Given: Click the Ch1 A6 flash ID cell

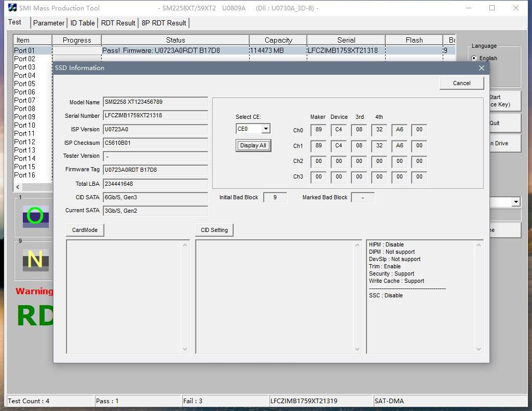Looking at the screenshot, I should pos(399,146).
